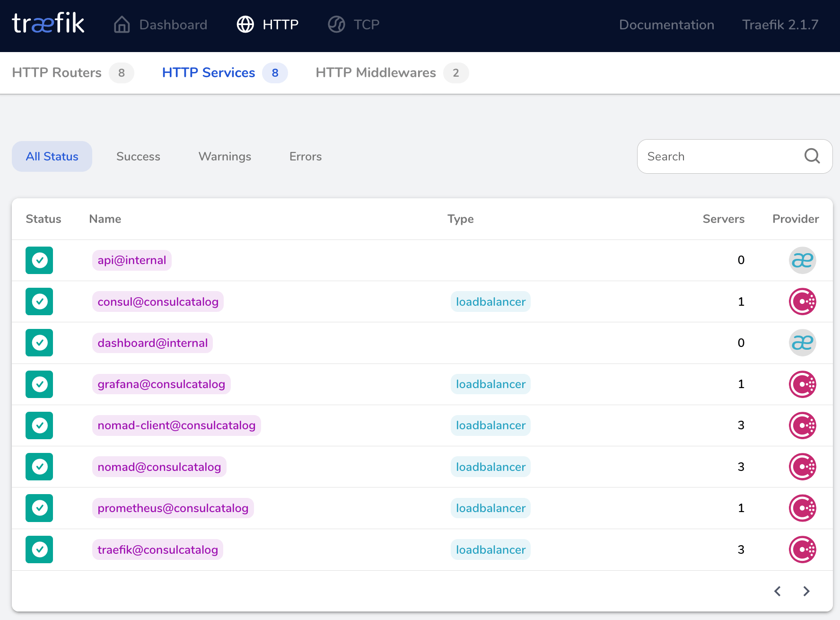
Task: Open the nomad-client@consulcatalog service
Action: (176, 425)
